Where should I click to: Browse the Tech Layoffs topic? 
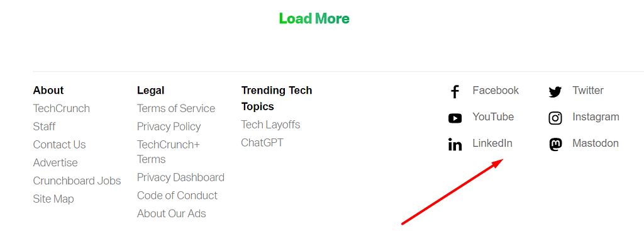(270, 125)
